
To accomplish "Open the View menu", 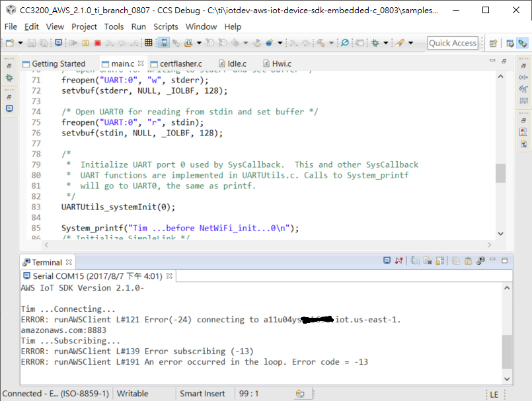I will point(55,26).
